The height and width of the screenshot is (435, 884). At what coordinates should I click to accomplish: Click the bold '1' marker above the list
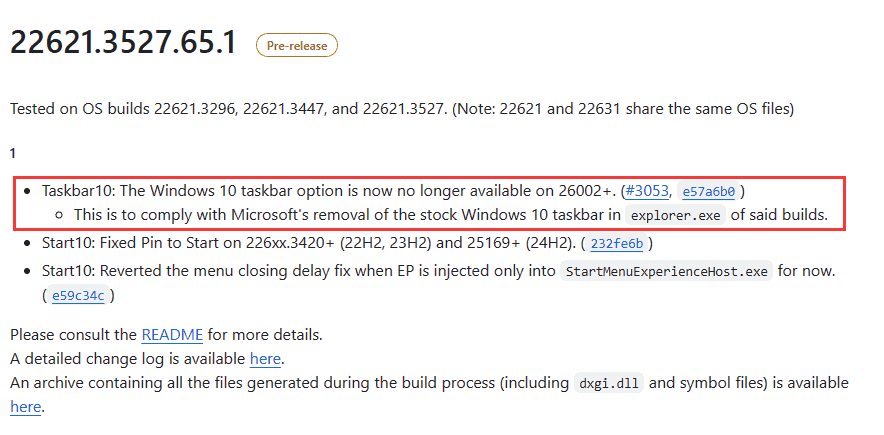point(13,154)
